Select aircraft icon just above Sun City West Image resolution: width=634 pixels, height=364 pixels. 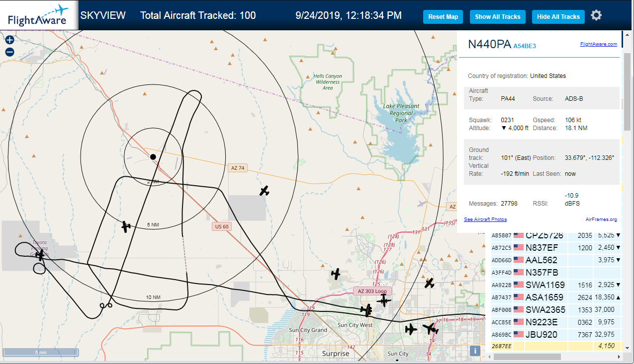(367, 310)
